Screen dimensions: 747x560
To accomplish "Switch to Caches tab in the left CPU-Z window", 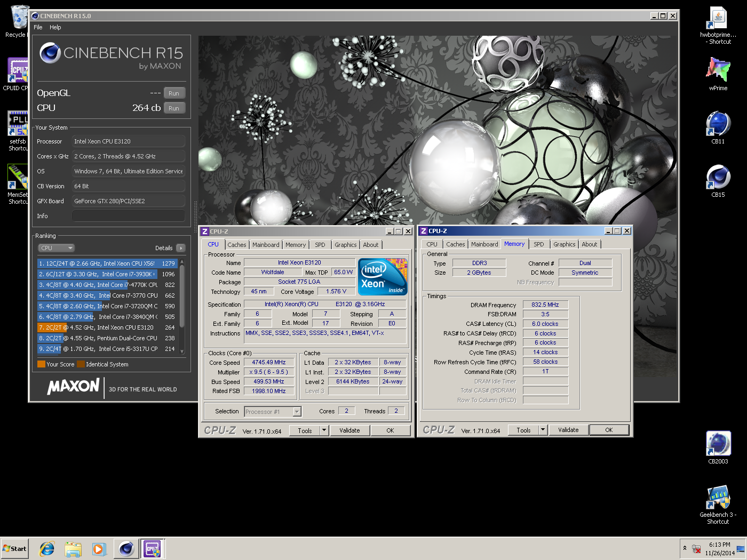I will (237, 245).
